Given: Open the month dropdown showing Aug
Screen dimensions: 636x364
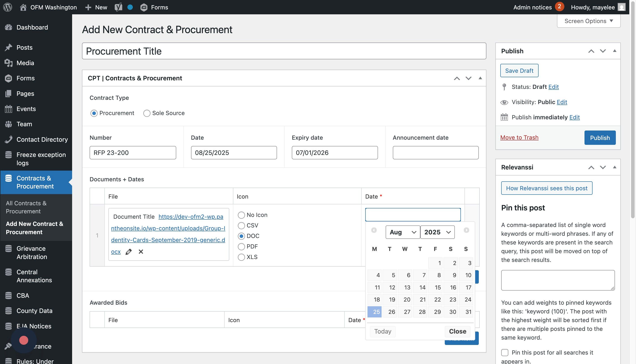Looking at the screenshot, I should [402, 232].
